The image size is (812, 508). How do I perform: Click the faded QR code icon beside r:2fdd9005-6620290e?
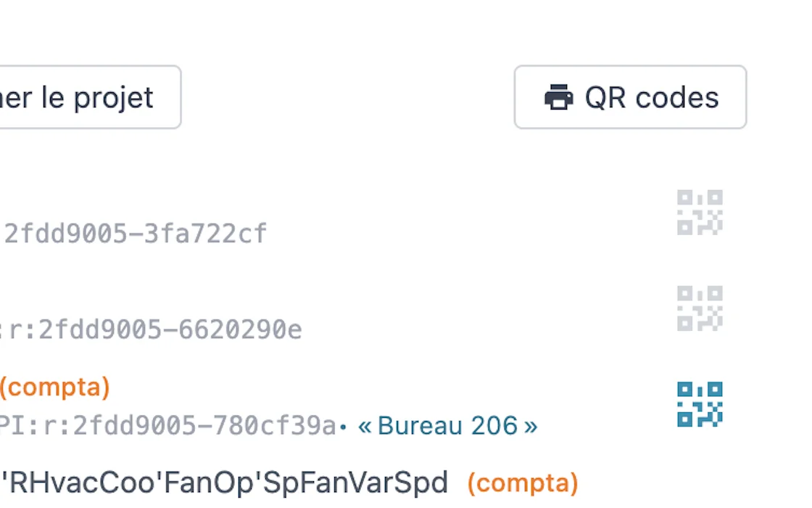click(x=699, y=308)
